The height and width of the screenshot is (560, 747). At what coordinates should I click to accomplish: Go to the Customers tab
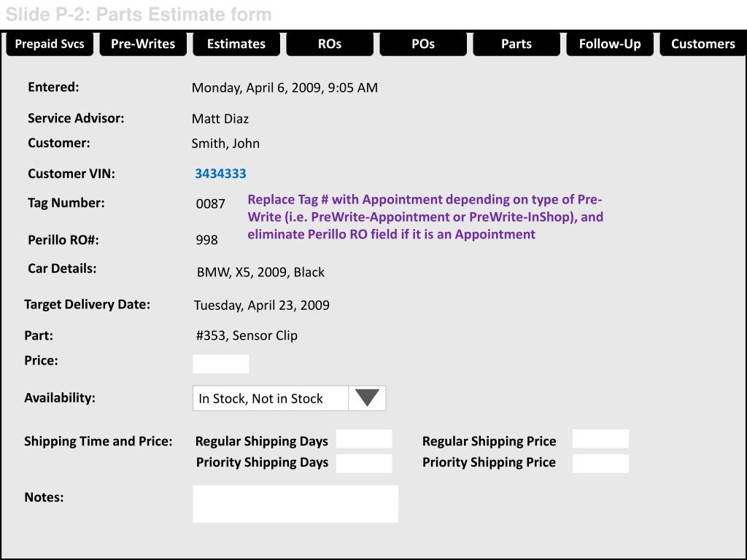point(703,44)
